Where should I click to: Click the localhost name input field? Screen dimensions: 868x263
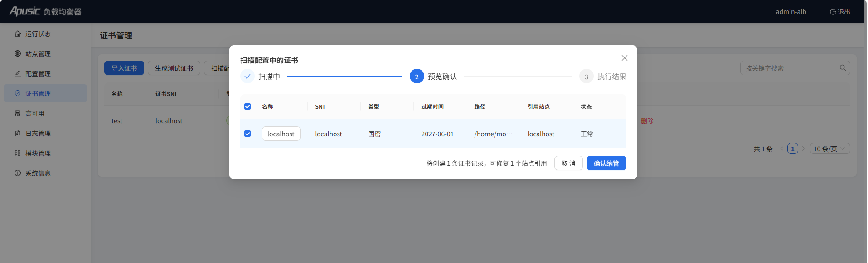pos(281,134)
